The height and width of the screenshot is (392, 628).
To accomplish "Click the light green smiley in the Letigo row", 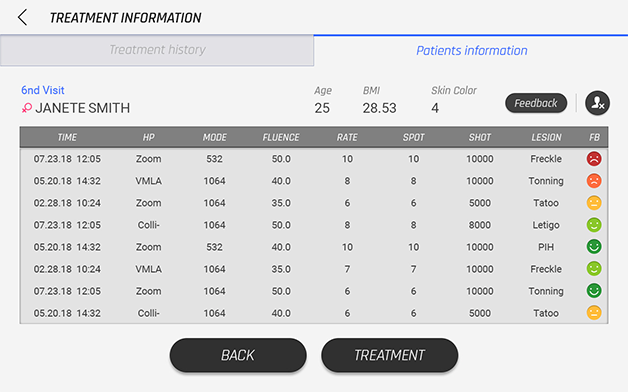I will tap(594, 225).
